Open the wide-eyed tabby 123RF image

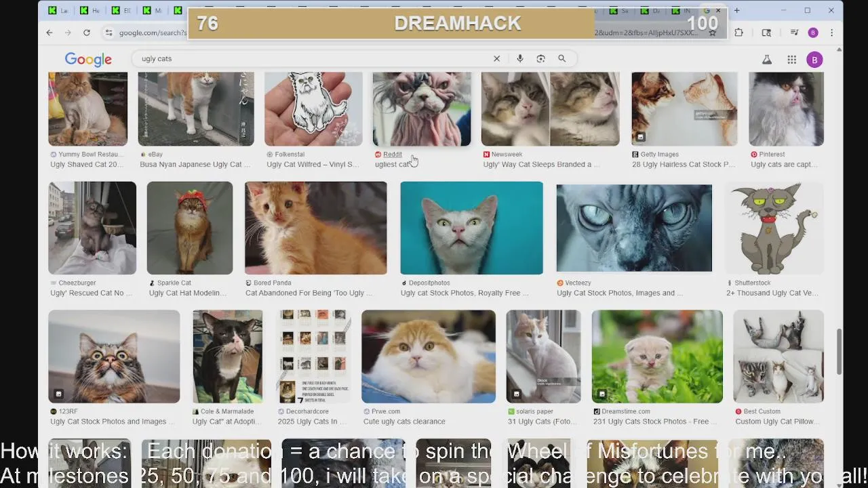pyautogui.click(x=114, y=357)
